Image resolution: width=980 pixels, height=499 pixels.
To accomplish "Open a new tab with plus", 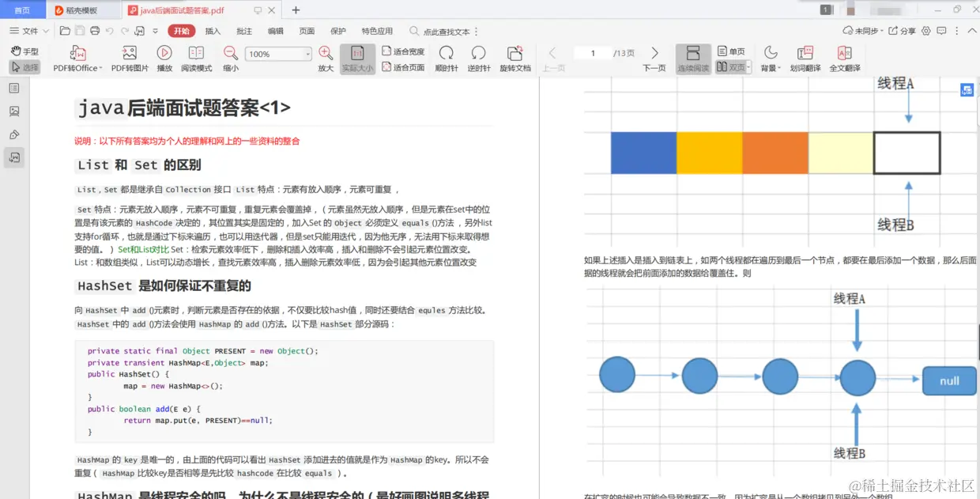I will click(x=296, y=10).
